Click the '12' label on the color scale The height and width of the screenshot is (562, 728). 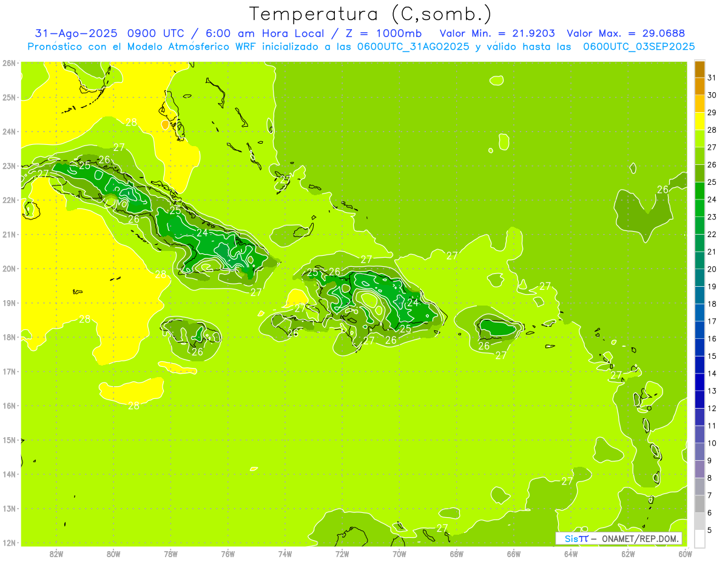coord(712,408)
